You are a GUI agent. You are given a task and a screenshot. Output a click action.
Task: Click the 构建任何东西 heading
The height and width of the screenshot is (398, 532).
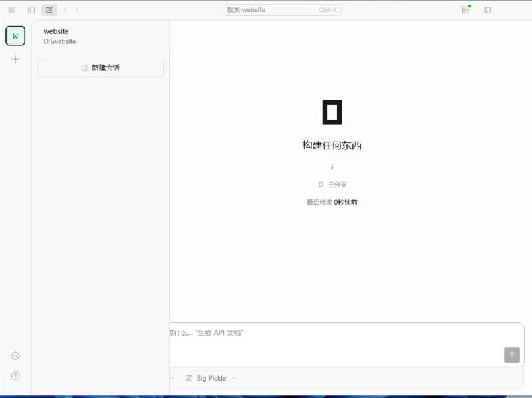point(332,146)
